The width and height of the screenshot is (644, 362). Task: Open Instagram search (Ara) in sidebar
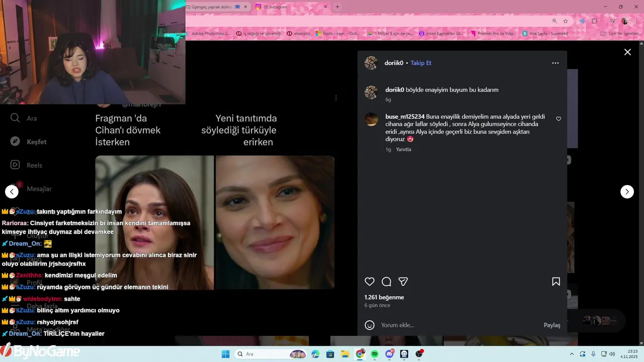[x=23, y=118]
